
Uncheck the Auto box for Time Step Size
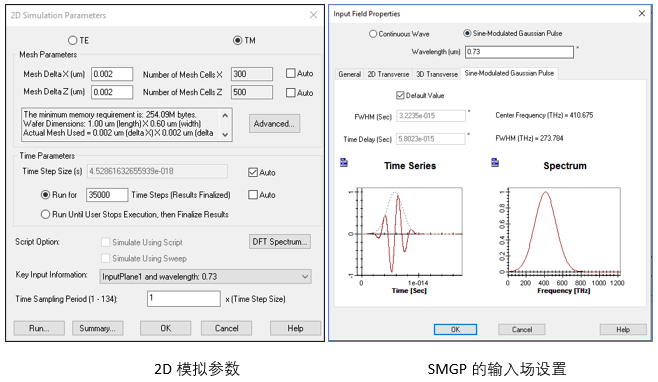[x=253, y=173]
